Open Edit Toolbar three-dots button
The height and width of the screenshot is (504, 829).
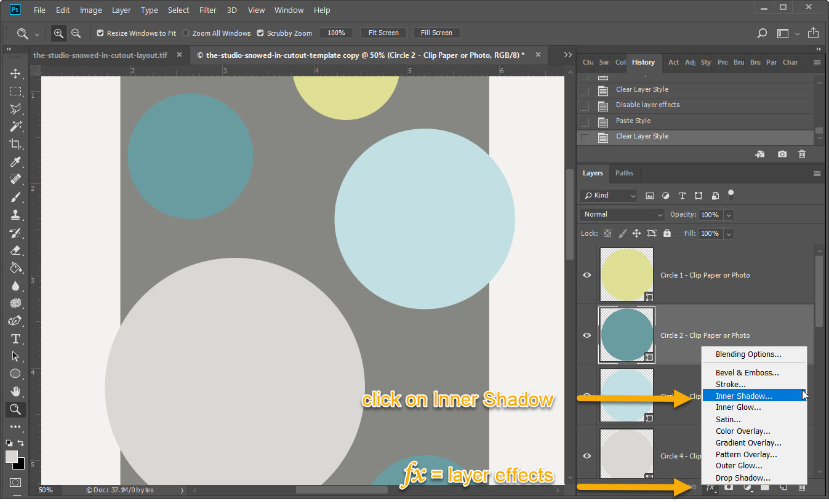15,426
